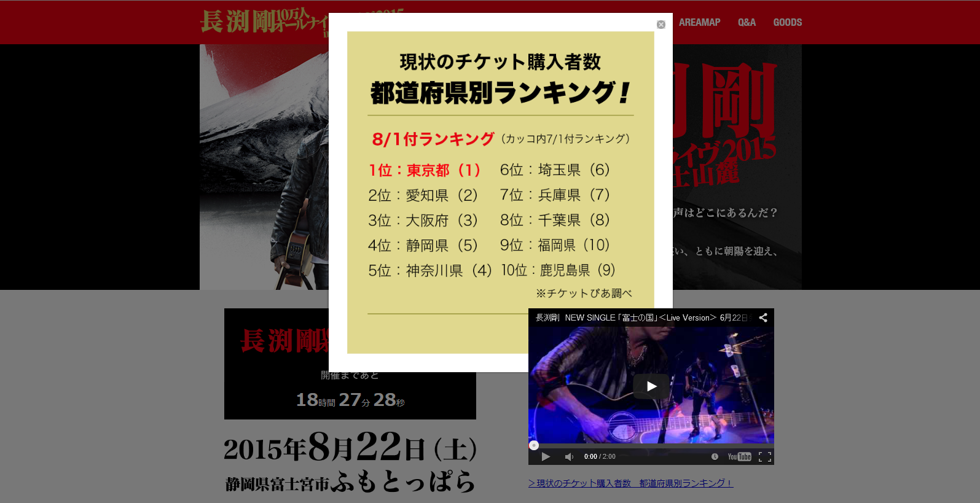
Task: Click the popup title 都道府県別ランキング！
Action: 501,93
